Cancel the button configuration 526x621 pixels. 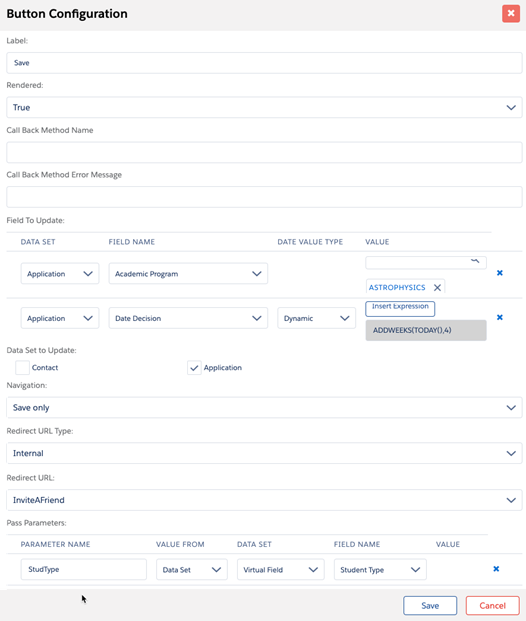(492, 606)
